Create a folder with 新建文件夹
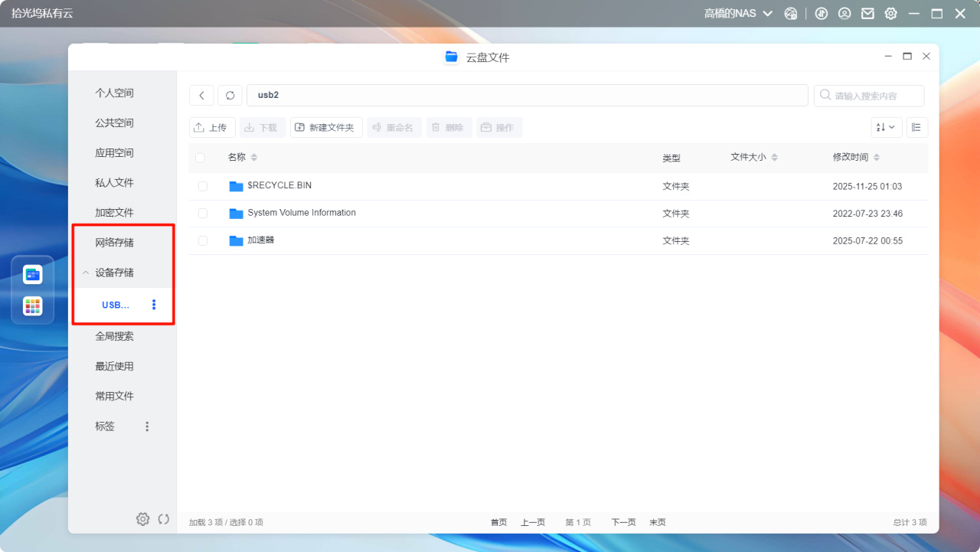This screenshot has width=980, height=552. [x=326, y=128]
